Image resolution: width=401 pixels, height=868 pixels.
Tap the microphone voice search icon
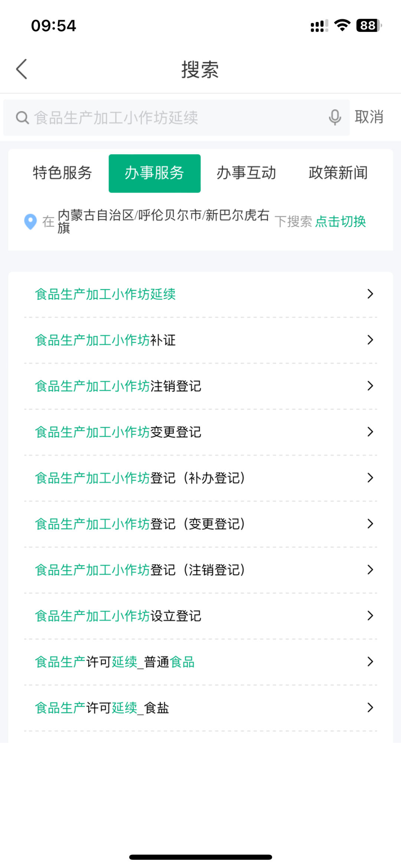335,117
